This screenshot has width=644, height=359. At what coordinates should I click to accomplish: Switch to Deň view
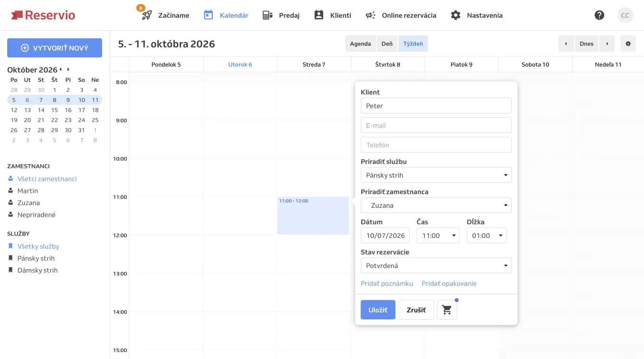coord(387,44)
